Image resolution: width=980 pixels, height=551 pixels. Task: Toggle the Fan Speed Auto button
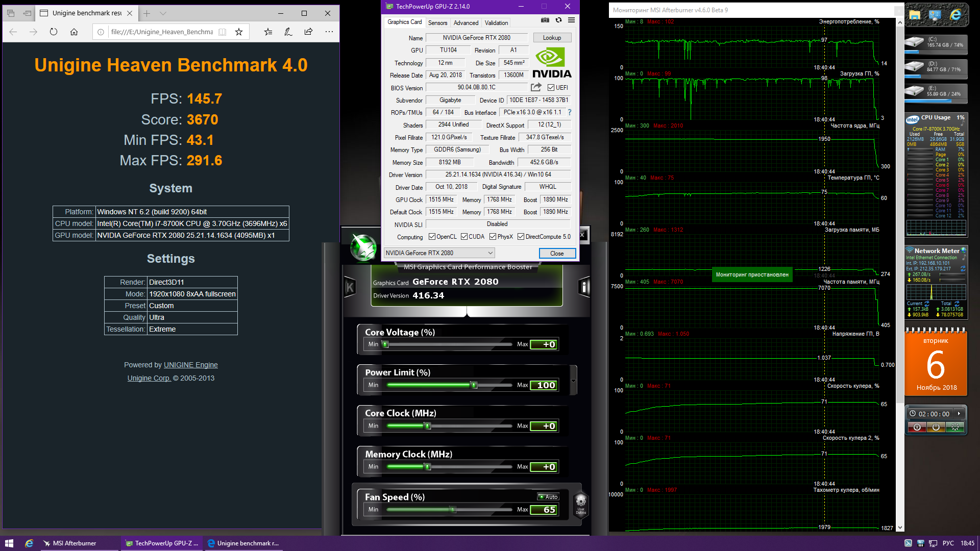549,497
